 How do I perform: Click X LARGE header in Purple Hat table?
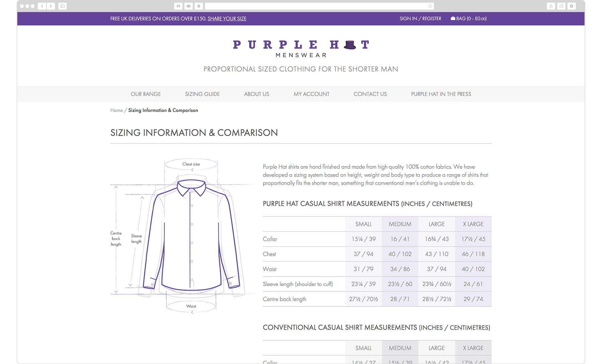pos(473,224)
